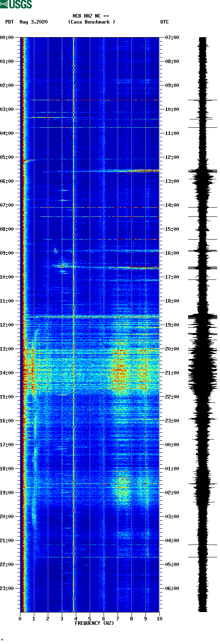Click the '06:00' PDT time label
The image size is (220, 644).
coord(7,181)
